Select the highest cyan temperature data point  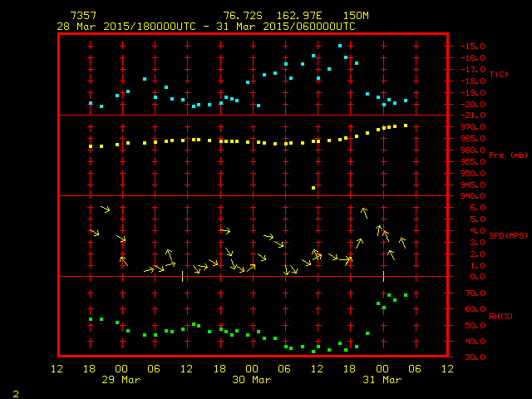point(340,46)
